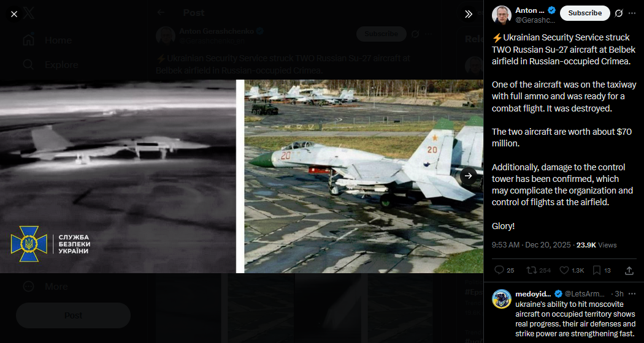The width and height of the screenshot is (644, 343).
Task: Open medoyid's profile avatar in replies
Action: click(502, 299)
